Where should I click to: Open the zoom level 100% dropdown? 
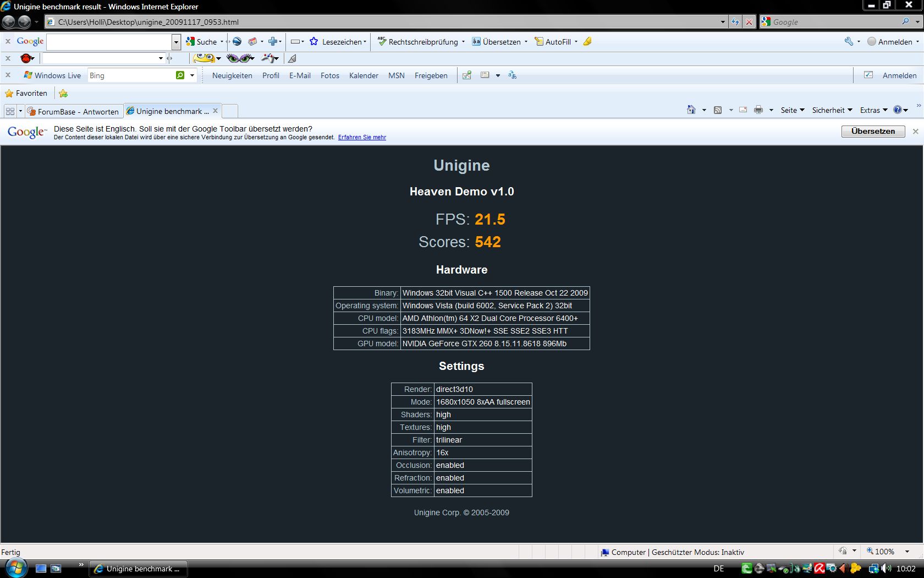pyautogui.click(x=907, y=552)
